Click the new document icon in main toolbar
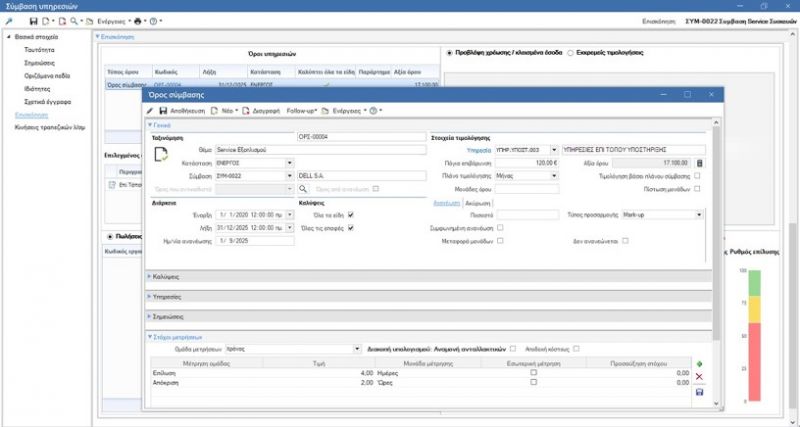This screenshot has width=800, height=427. pyautogui.click(x=46, y=21)
